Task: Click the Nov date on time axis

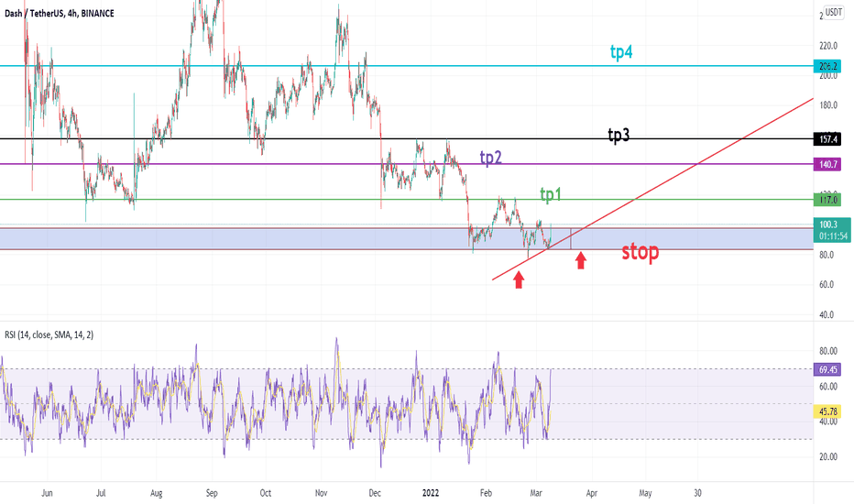Action: coord(321,493)
